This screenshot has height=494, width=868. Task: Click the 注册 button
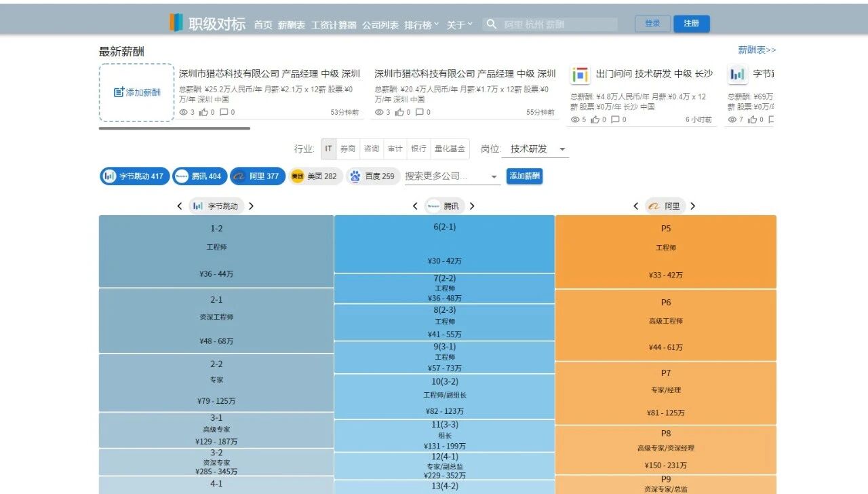coord(691,24)
